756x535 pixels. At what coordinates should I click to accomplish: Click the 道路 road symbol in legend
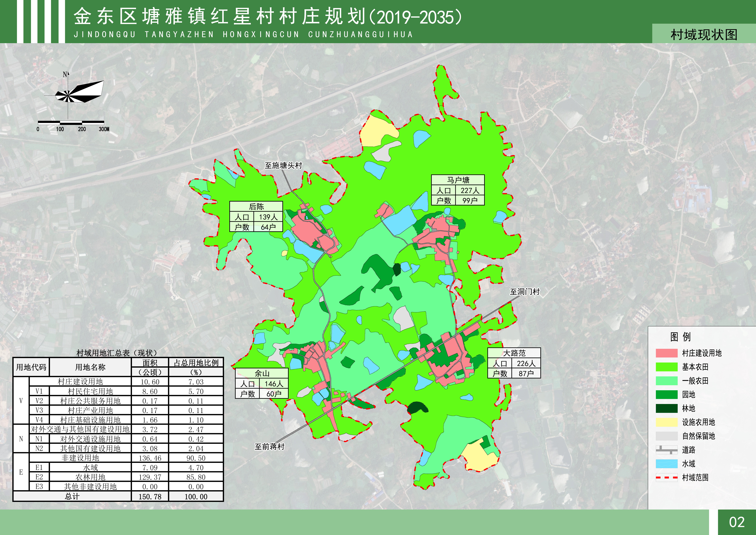[x=666, y=450]
